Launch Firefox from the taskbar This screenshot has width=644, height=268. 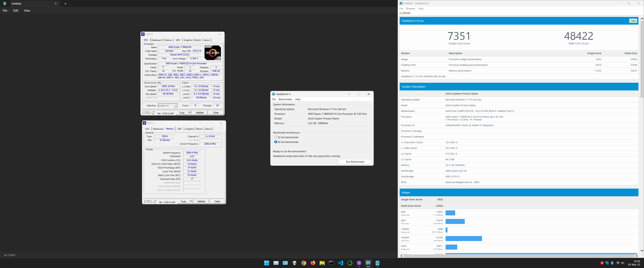coord(313,263)
